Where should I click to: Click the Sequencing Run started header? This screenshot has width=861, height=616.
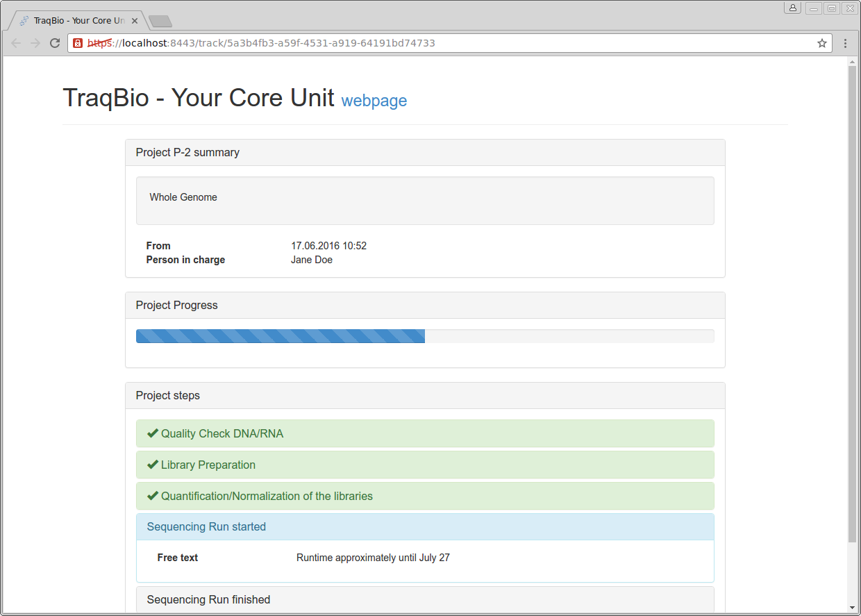(x=425, y=527)
